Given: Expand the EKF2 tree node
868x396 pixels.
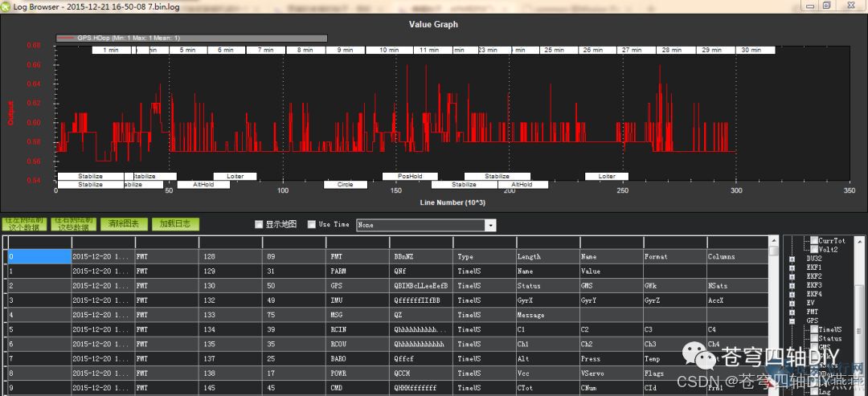Looking at the screenshot, I should [792, 276].
